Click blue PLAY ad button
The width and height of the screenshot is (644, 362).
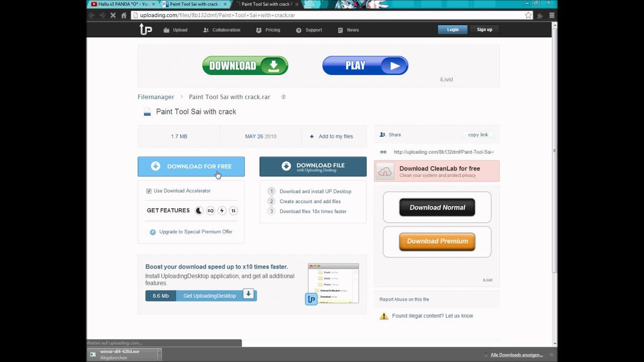tap(365, 65)
